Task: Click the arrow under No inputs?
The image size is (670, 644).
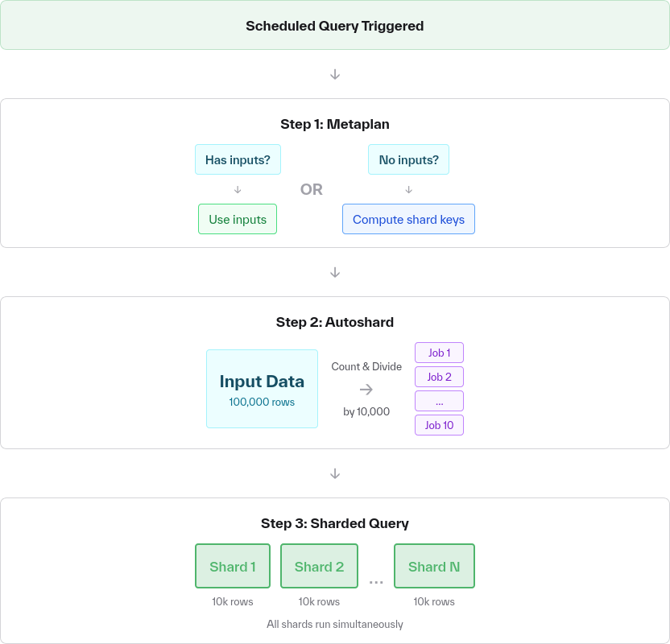Action: click(x=408, y=189)
